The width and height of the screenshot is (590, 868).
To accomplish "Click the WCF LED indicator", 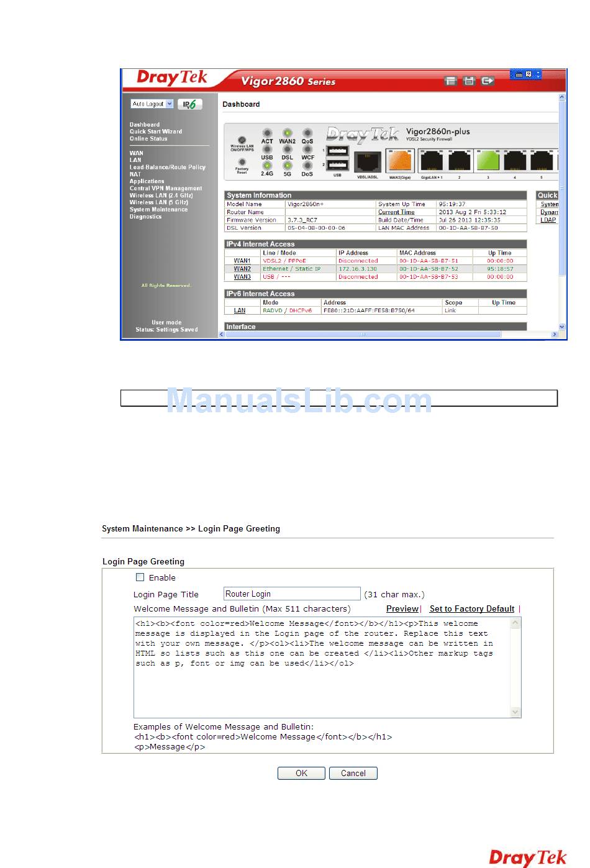I will 307,149.
